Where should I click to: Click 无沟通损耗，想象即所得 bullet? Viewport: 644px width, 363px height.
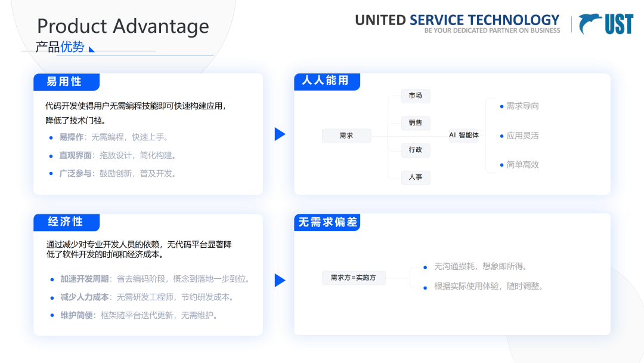[x=476, y=267]
